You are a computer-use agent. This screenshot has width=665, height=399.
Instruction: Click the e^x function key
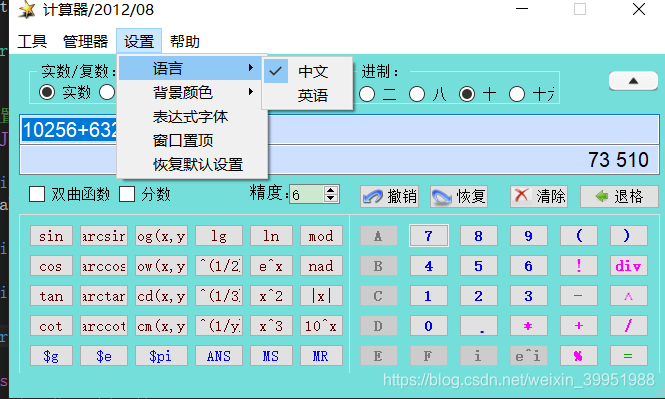coord(271,266)
